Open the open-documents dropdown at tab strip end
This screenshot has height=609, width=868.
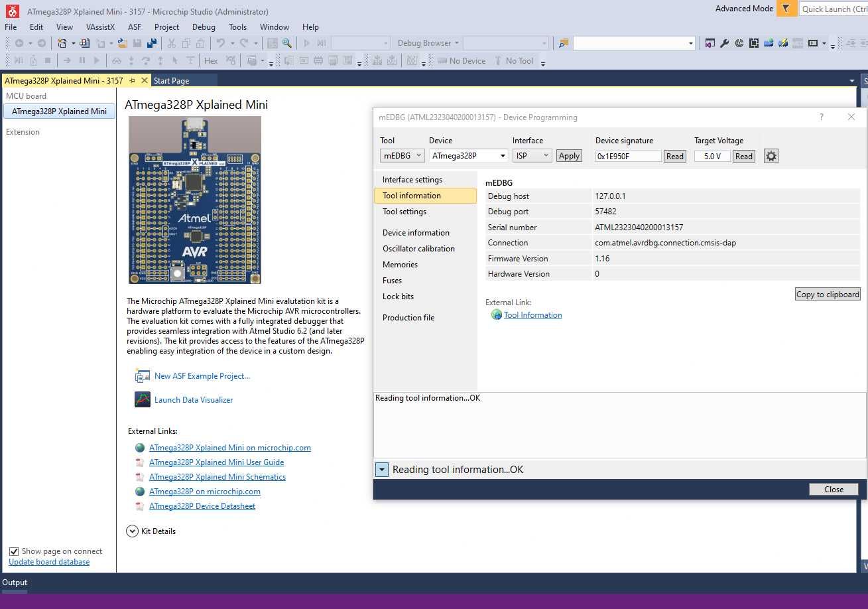pos(852,81)
